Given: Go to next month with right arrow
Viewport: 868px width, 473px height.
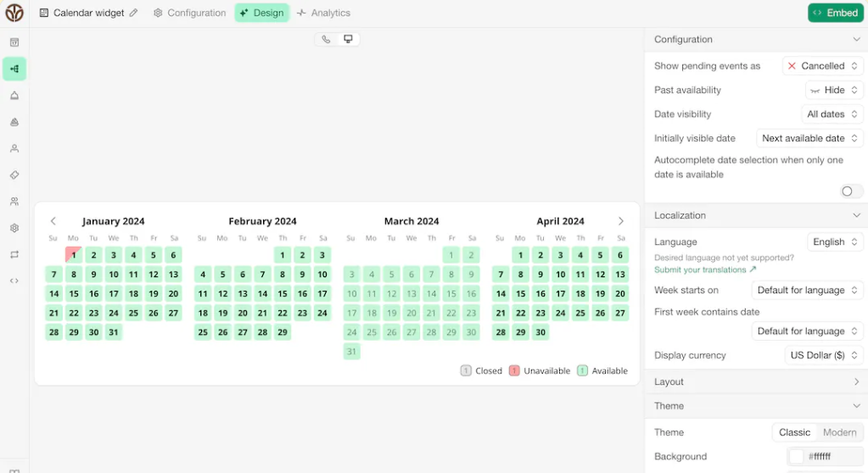Looking at the screenshot, I should tap(621, 221).
